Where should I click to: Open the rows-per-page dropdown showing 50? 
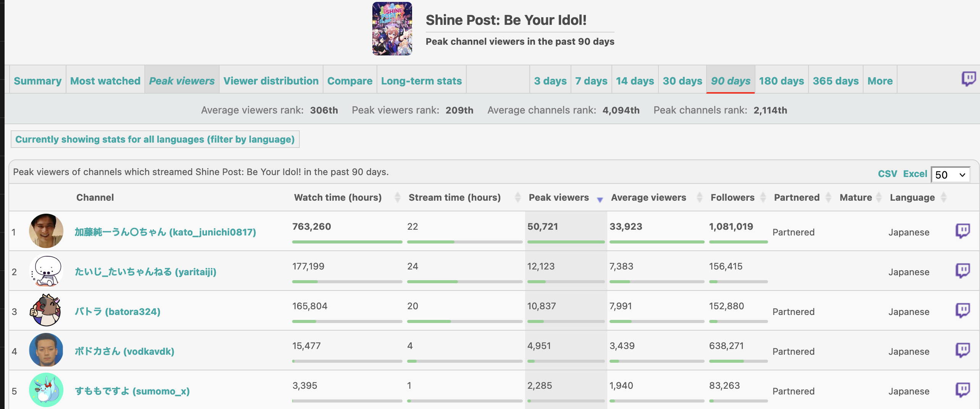click(950, 175)
